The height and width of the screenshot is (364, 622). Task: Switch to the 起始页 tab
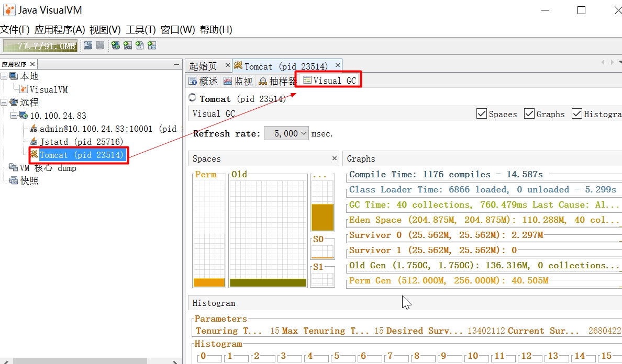point(203,66)
